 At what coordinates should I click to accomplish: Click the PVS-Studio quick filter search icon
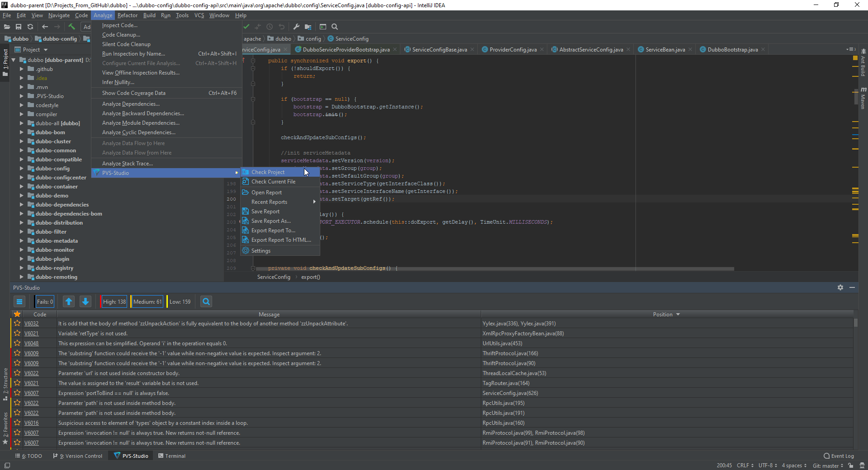point(206,301)
